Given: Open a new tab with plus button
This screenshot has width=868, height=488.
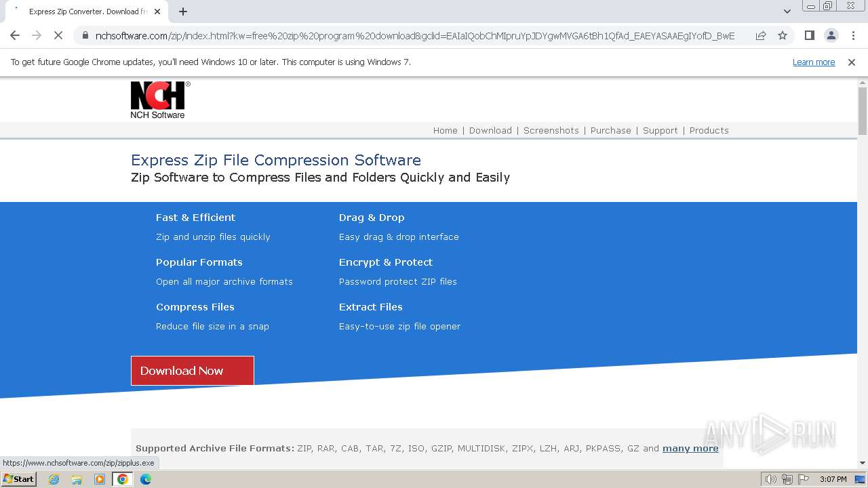Looking at the screenshot, I should click(183, 12).
